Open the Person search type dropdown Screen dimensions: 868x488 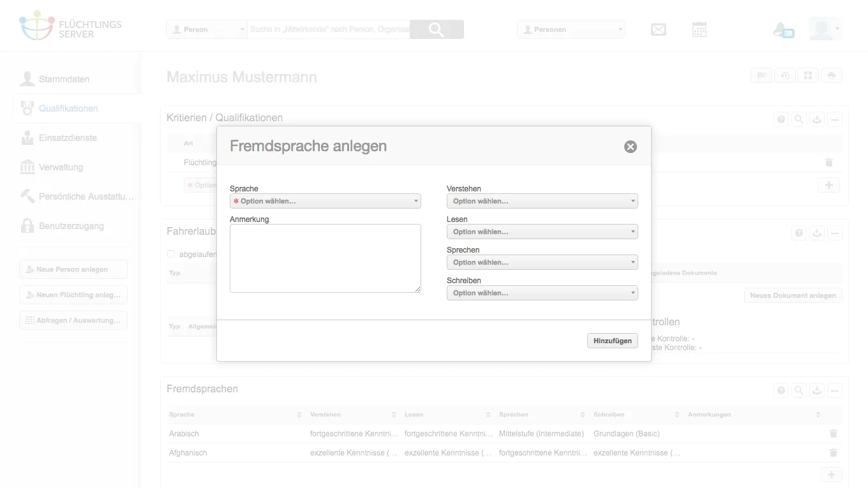coord(207,29)
